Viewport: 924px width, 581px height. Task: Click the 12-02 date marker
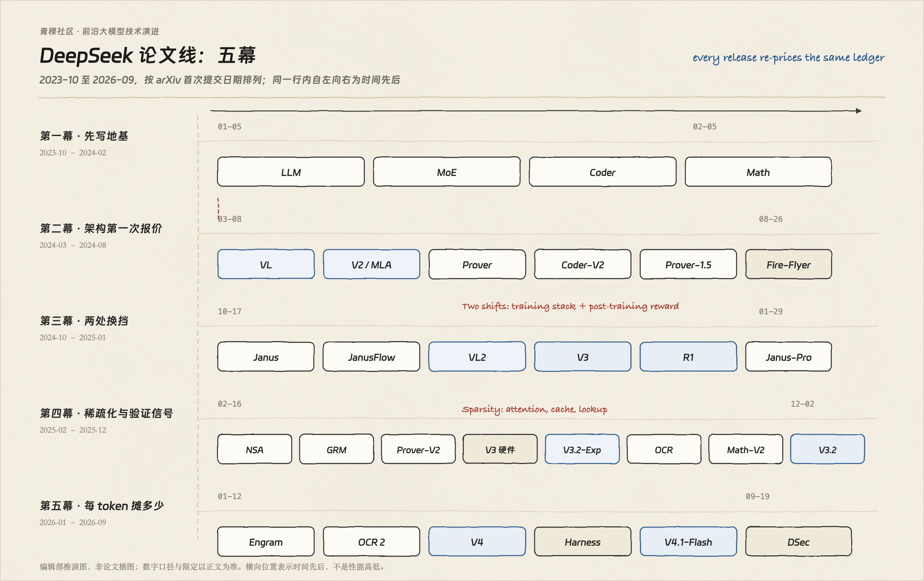pyautogui.click(x=802, y=404)
